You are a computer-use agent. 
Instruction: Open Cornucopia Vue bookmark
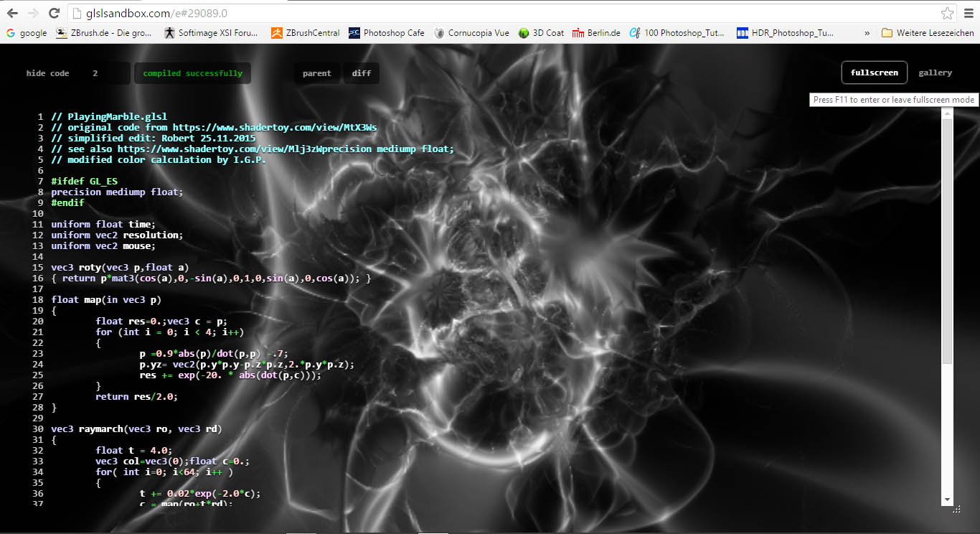click(471, 33)
